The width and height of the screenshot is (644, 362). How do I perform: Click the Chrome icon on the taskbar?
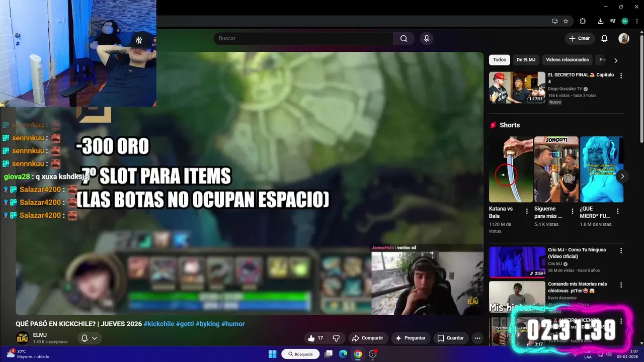click(x=358, y=354)
